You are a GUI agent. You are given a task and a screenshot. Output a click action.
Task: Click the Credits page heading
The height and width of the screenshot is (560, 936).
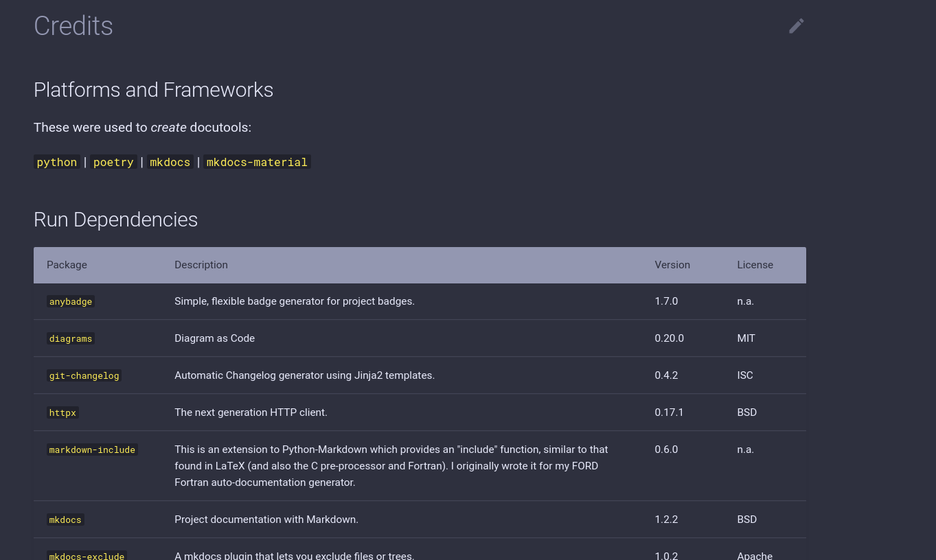[x=73, y=26]
